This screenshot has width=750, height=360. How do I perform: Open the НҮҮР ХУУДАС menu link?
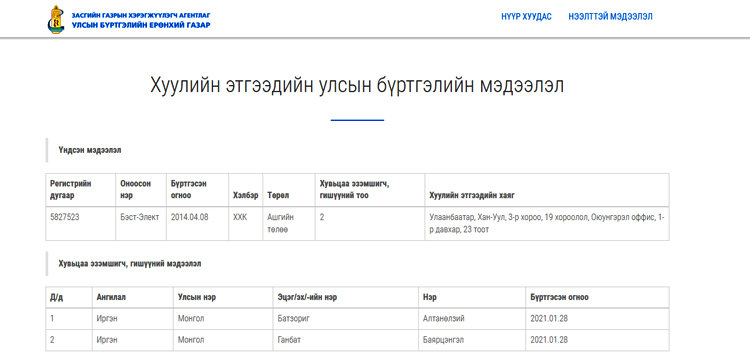526,17
